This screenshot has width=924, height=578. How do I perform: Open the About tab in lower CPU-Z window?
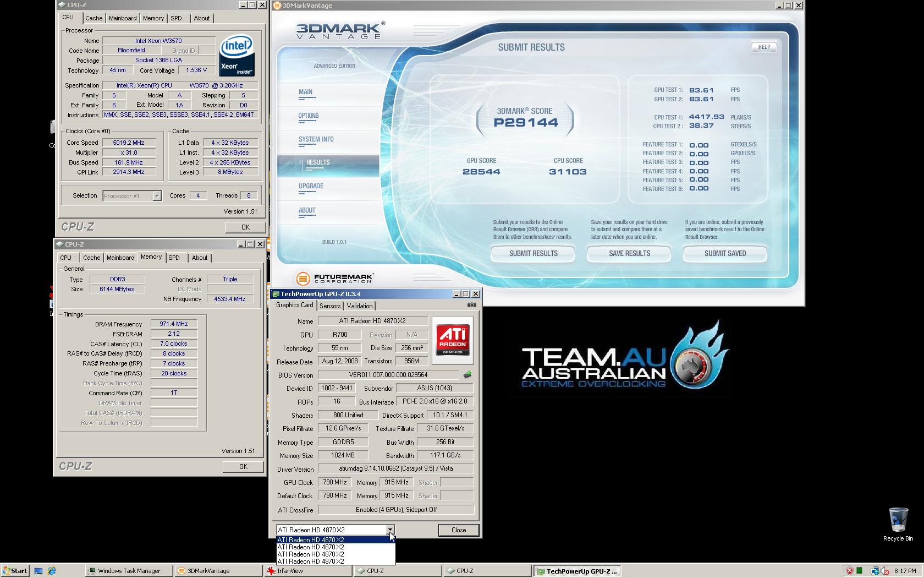pos(200,258)
